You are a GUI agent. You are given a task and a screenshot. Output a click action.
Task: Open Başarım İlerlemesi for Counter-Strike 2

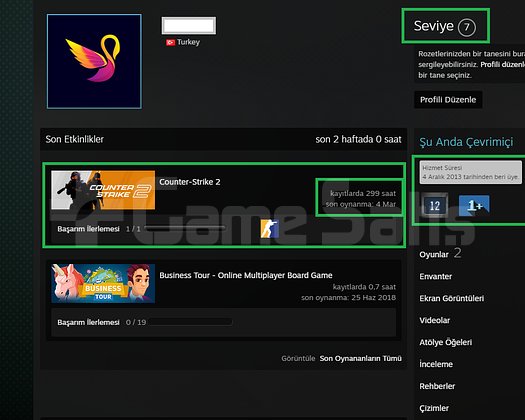click(88, 229)
